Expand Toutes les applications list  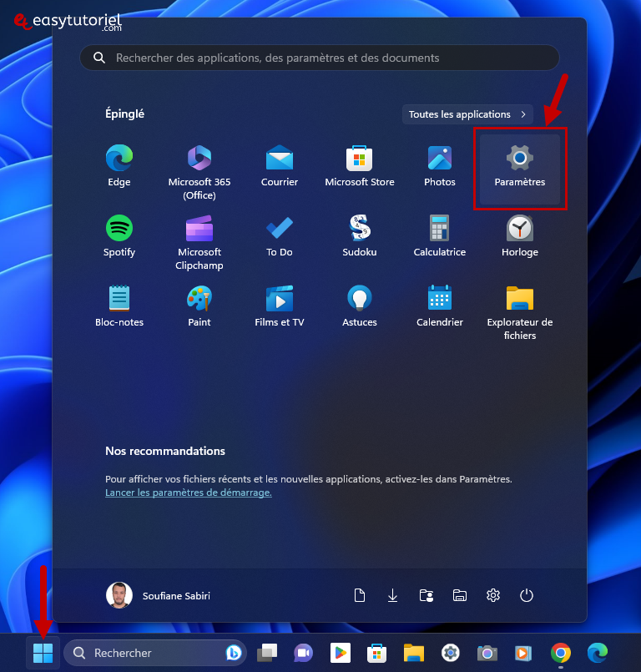467,114
